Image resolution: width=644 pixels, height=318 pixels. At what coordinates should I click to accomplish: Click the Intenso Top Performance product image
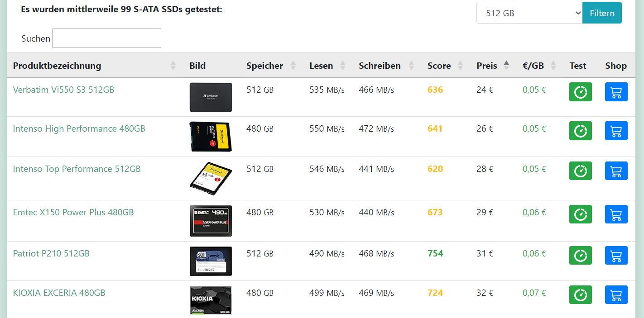(211, 179)
